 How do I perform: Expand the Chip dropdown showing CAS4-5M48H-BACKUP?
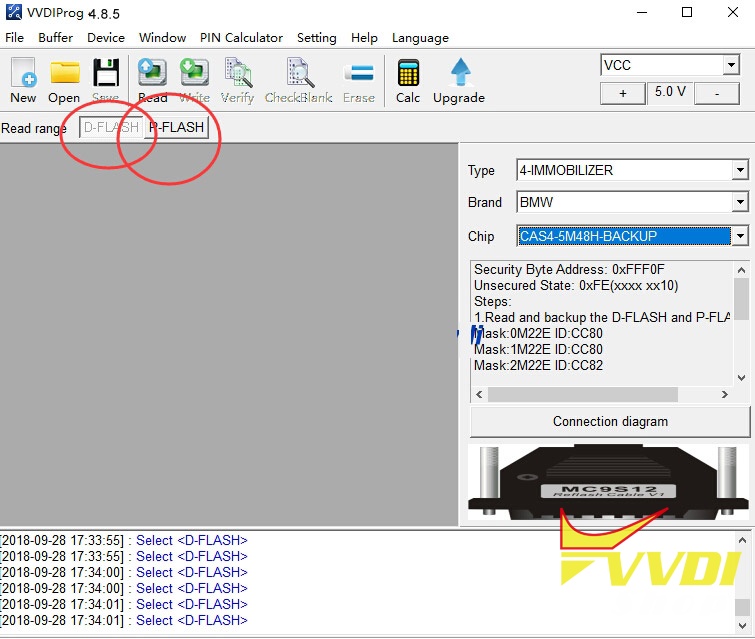tap(740, 236)
